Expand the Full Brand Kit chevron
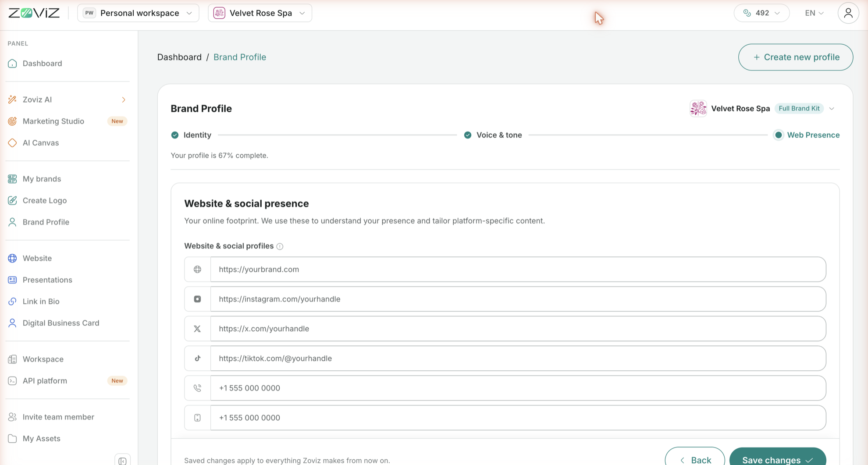This screenshot has height=465, width=868. tap(832, 109)
